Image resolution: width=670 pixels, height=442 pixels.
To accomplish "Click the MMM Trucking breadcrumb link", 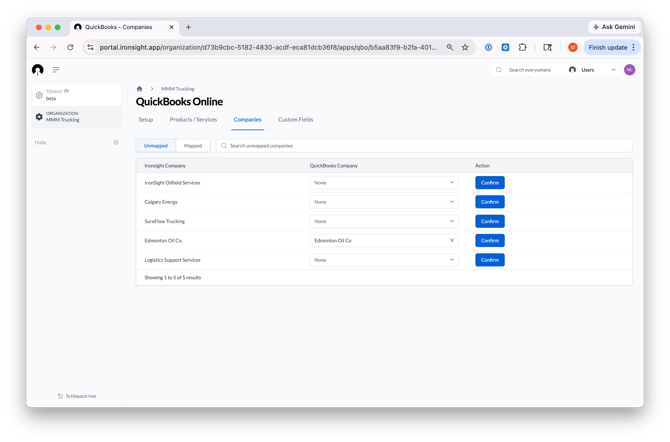I will (177, 89).
